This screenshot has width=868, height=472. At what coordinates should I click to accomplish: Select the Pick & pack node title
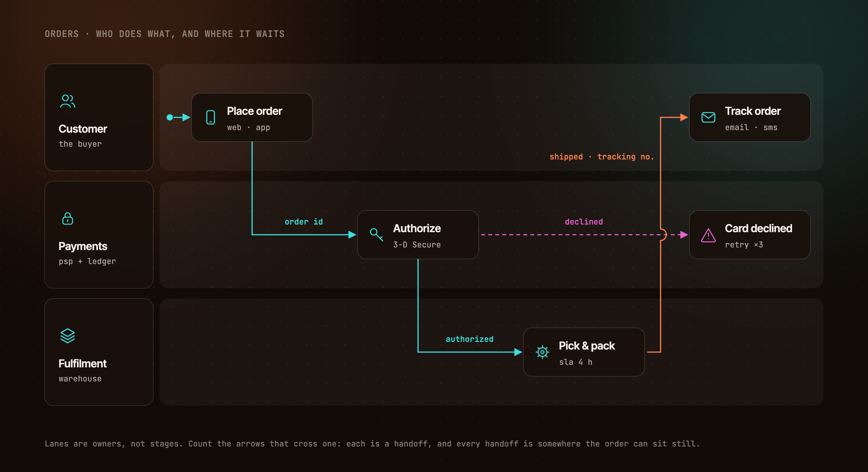(587, 346)
